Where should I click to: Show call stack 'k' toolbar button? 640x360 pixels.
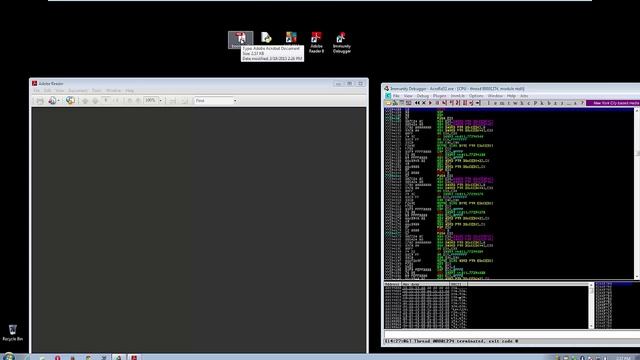[x=542, y=103]
